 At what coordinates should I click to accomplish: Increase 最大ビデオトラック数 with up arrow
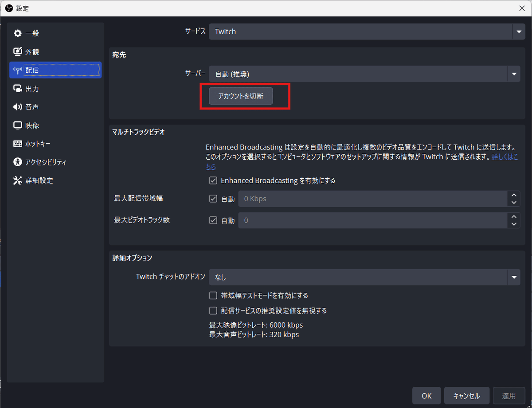(514, 216)
